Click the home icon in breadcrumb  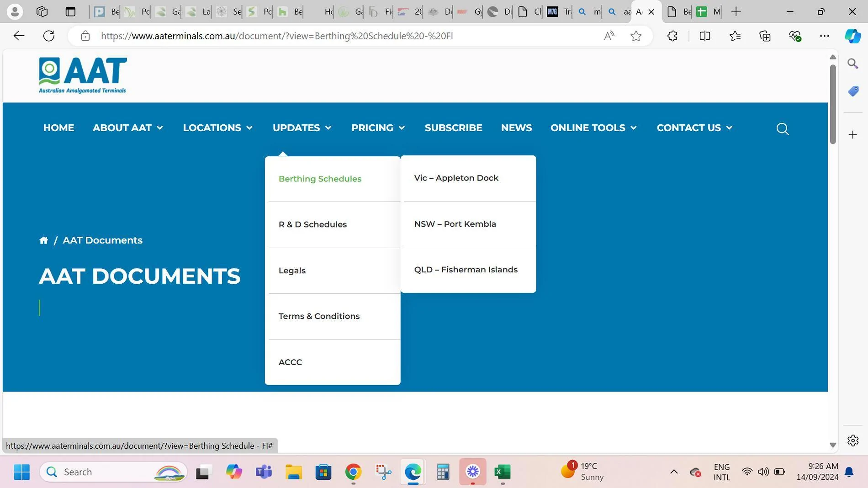click(x=43, y=240)
